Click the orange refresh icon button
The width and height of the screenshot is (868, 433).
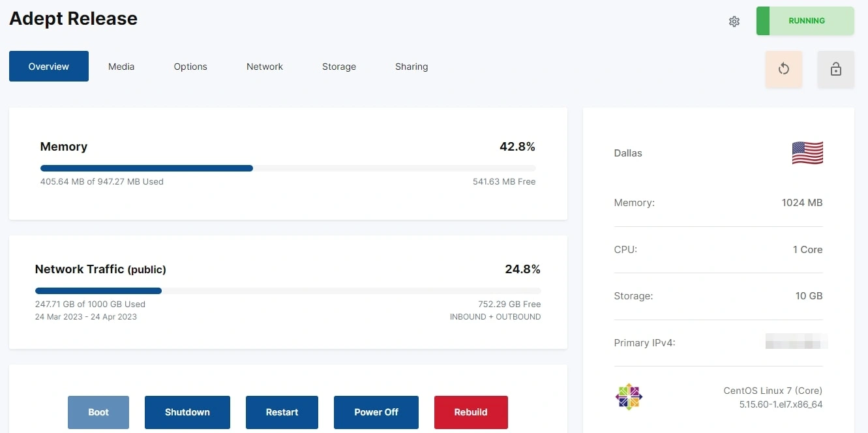tap(784, 69)
